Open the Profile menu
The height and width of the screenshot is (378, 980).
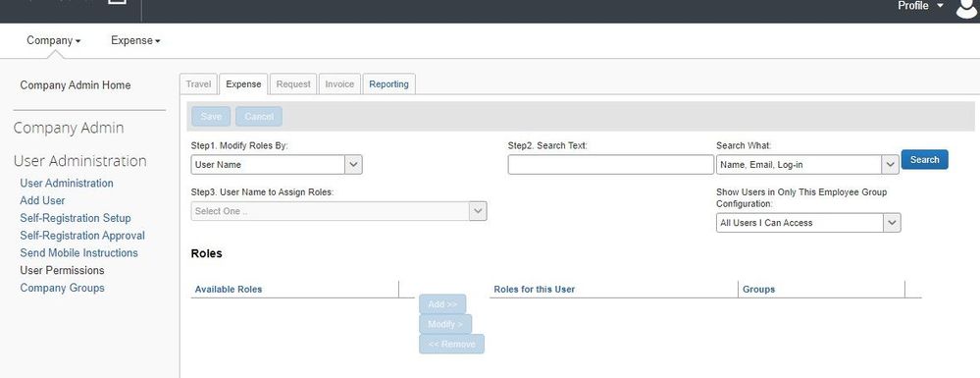(920, 6)
